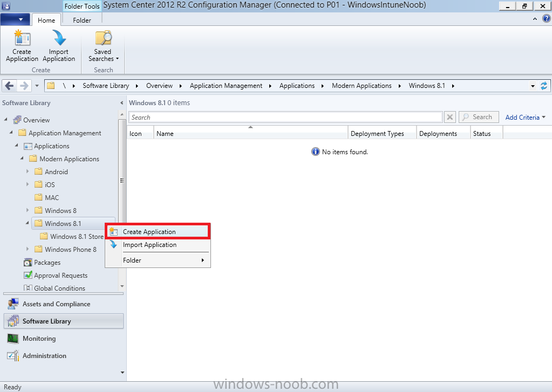Open the Folder submenu in context menu
The image size is (552, 392).
[x=158, y=260]
